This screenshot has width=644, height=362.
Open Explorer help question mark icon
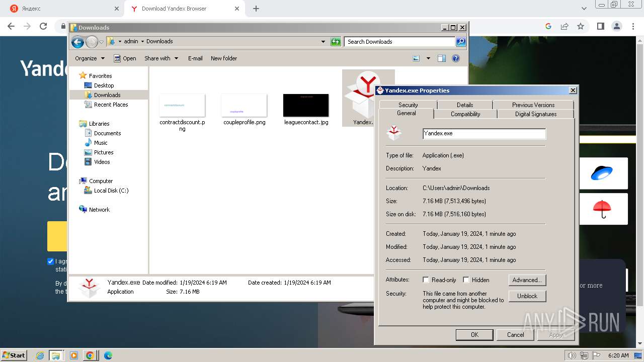click(x=456, y=58)
